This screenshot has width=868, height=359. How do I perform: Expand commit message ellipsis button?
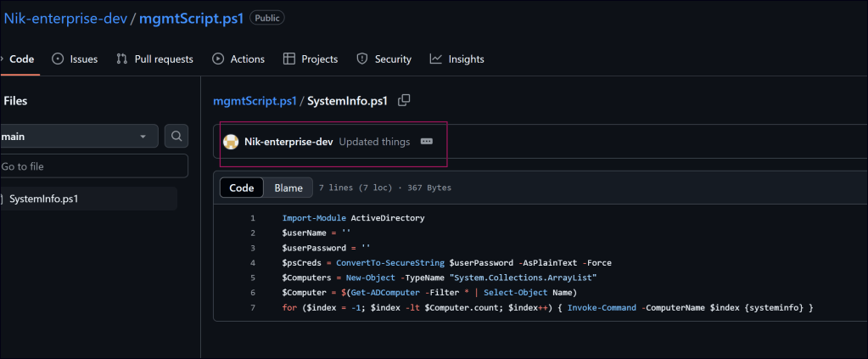pyautogui.click(x=427, y=142)
